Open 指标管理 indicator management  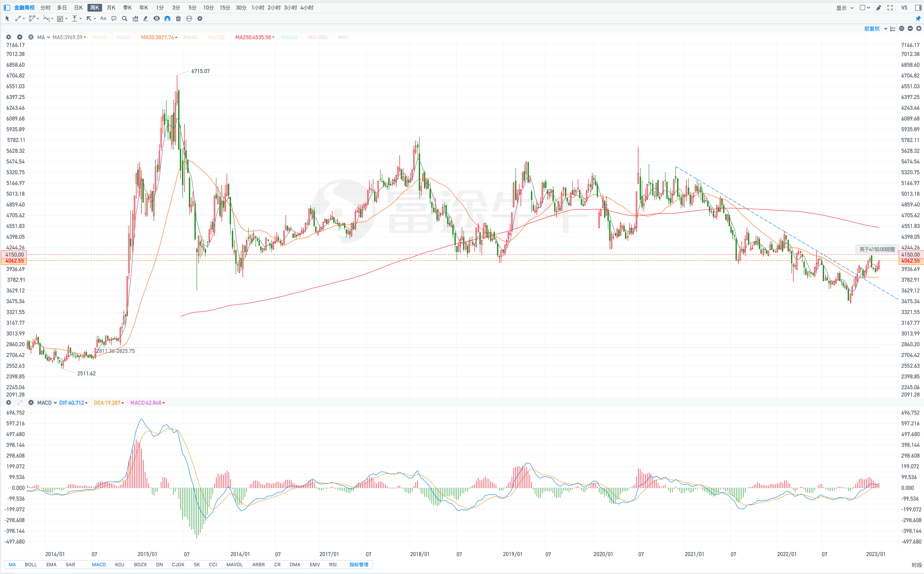[x=359, y=565]
